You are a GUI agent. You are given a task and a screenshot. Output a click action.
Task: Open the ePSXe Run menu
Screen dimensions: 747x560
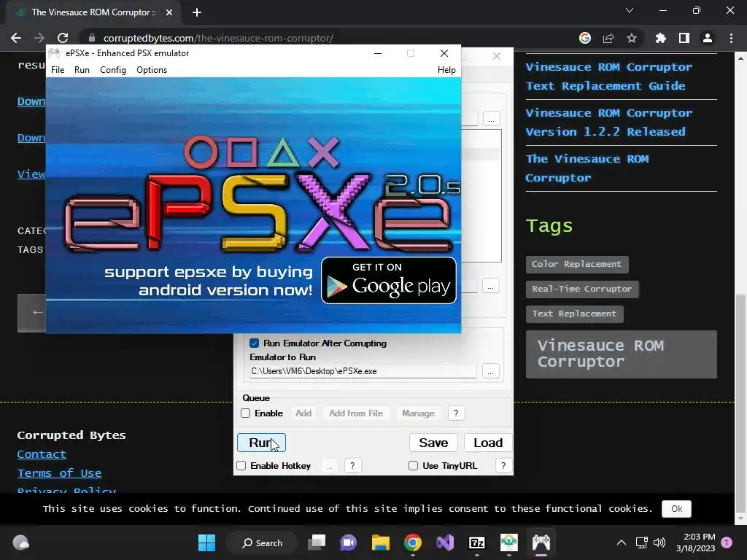coord(82,70)
